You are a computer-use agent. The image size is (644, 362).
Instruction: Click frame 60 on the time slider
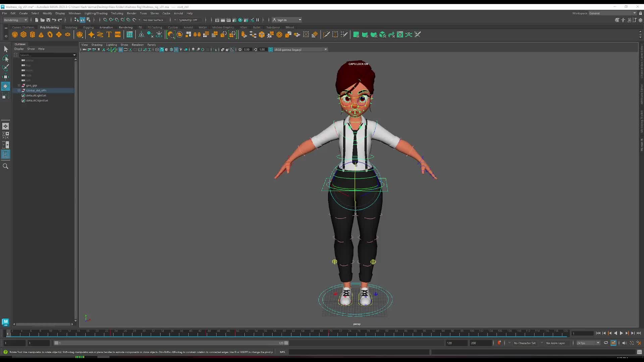[283, 333]
